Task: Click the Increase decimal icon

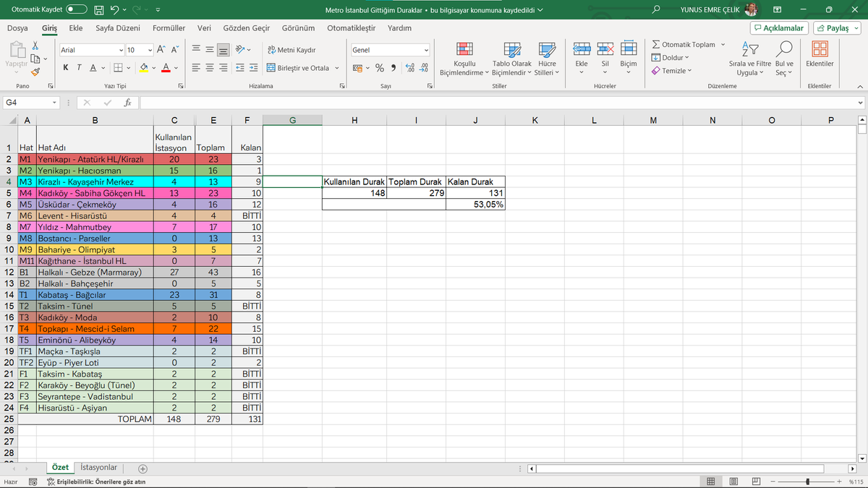Action: [x=410, y=68]
